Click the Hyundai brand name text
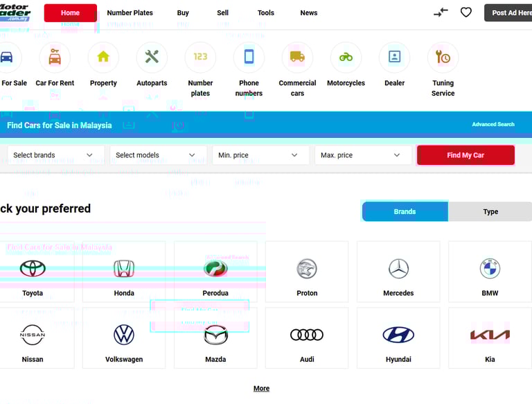Viewport: 532px width, 404px height. 398,359
